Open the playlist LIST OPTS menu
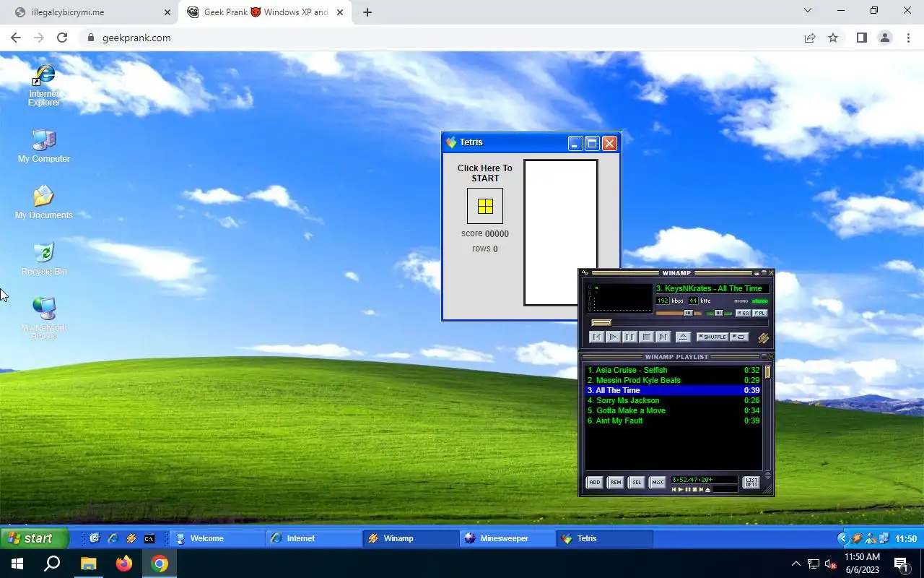The width and height of the screenshot is (924, 578). 751,482
